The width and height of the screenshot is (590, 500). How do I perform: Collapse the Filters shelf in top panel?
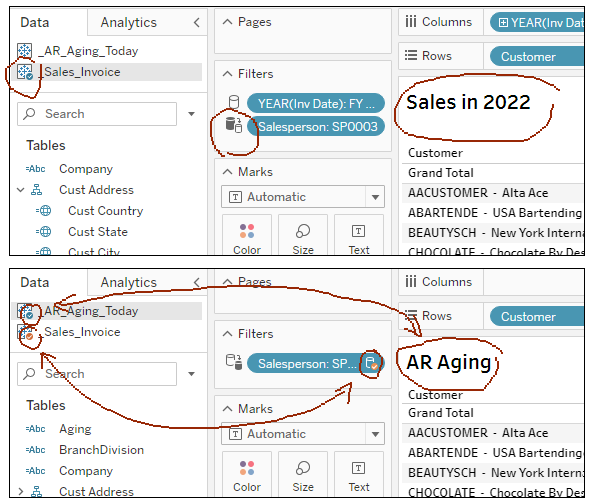click(x=228, y=74)
